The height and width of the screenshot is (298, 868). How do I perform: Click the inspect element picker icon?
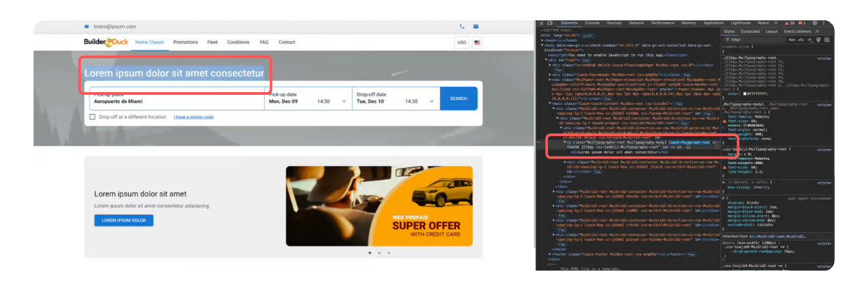tap(541, 22)
